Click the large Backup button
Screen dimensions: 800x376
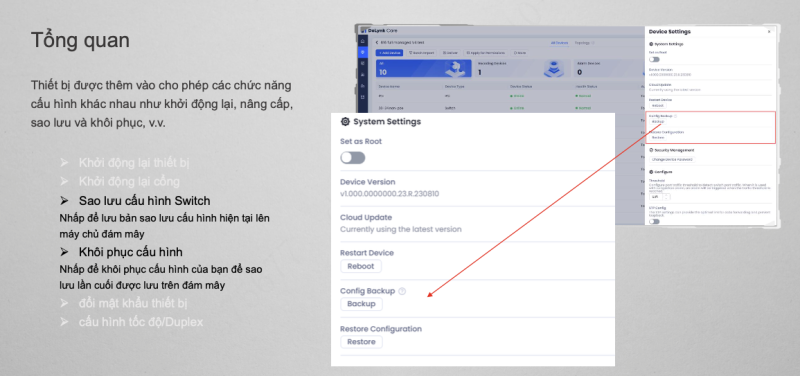pyautogui.click(x=361, y=304)
